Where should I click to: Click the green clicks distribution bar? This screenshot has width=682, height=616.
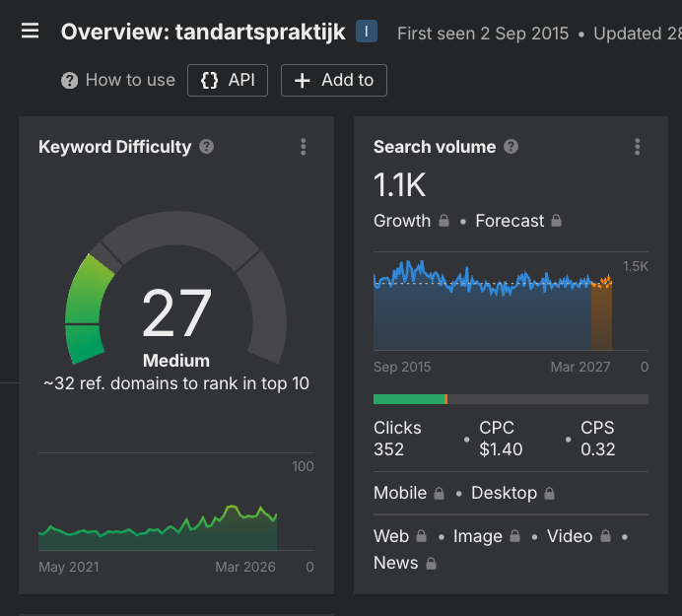tap(409, 399)
